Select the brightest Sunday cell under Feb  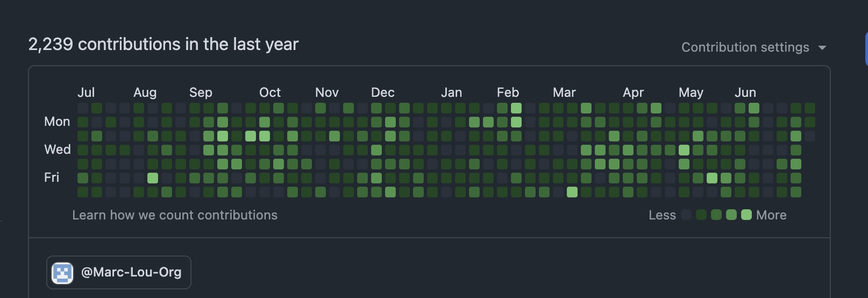pos(516,108)
